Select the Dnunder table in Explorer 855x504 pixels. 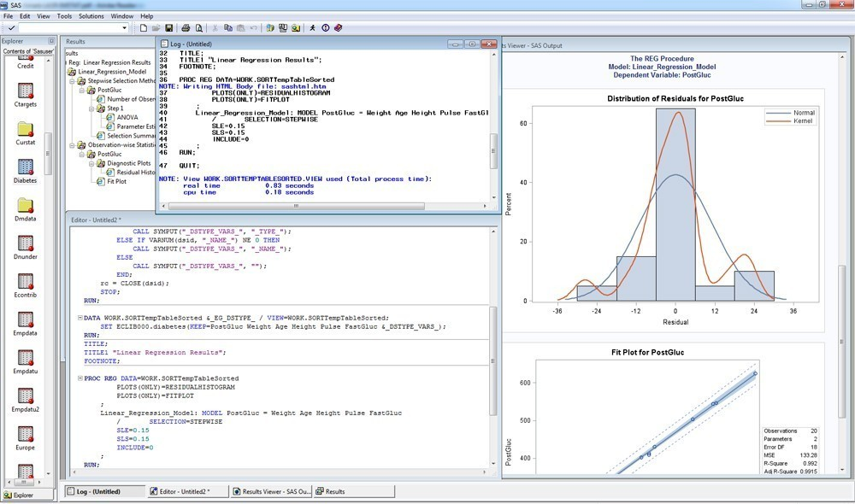(25, 248)
